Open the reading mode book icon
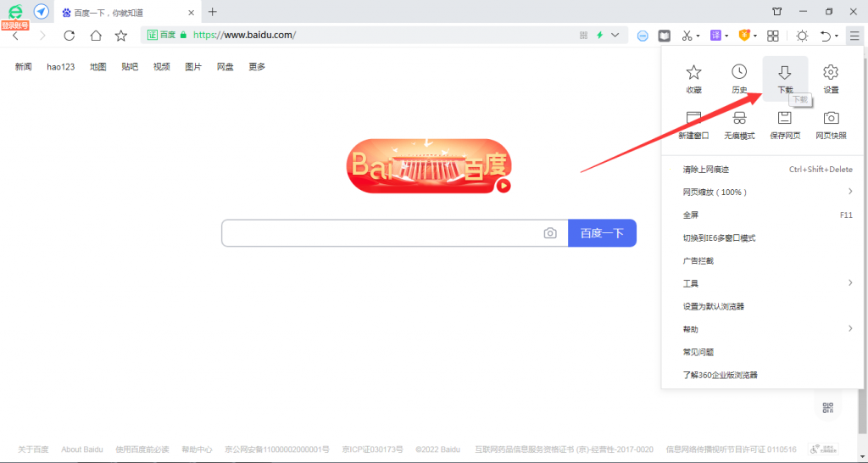868x463 pixels. point(665,36)
